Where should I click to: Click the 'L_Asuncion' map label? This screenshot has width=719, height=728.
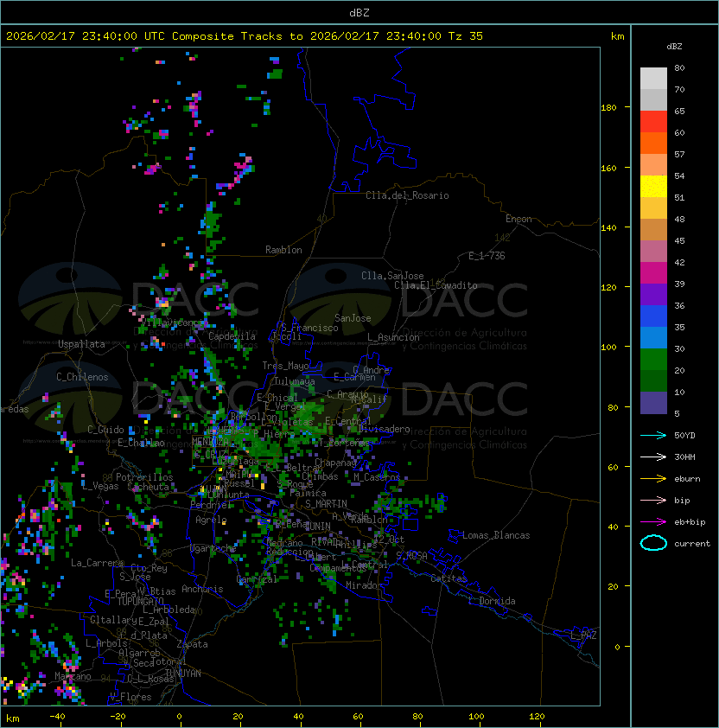click(x=393, y=337)
